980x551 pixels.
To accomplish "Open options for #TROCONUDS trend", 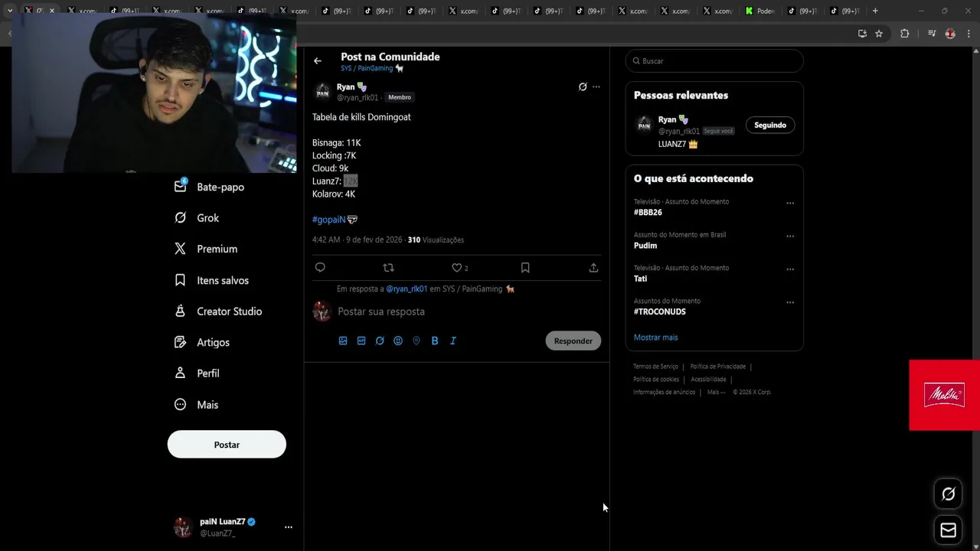I will pyautogui.click(x=790, y=302).
